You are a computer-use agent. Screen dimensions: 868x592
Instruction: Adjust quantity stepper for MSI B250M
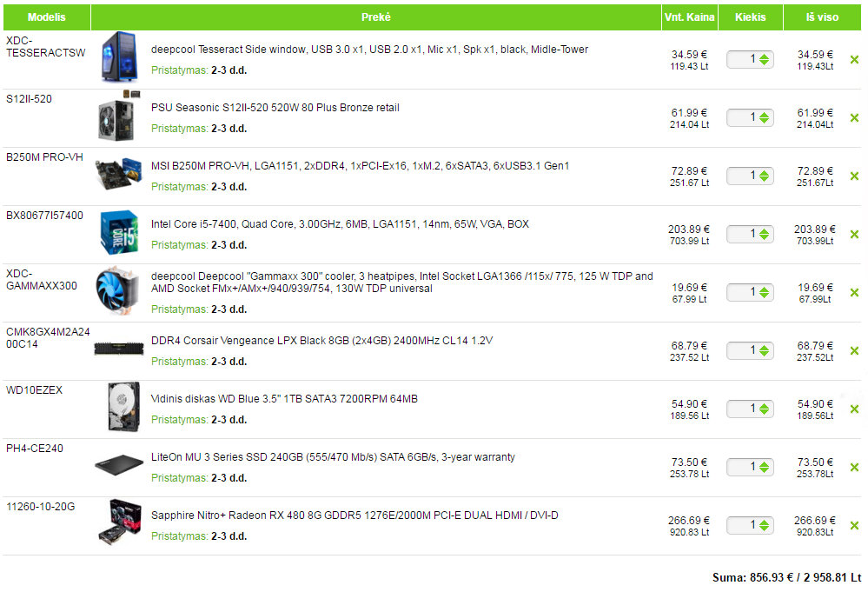click(x=764, y=176)
